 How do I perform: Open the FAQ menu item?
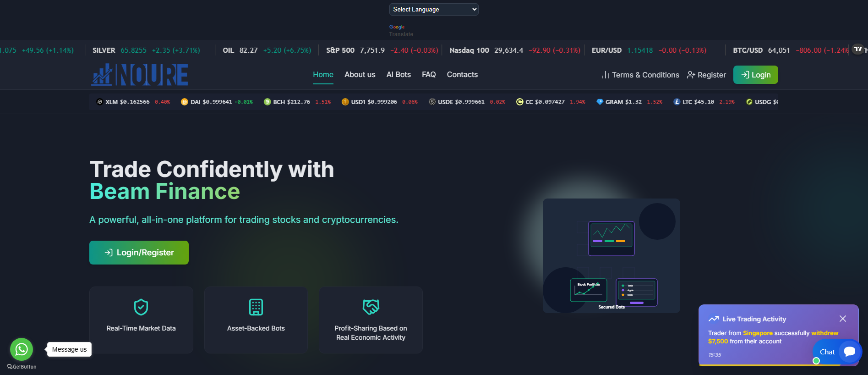pos(429,75)
